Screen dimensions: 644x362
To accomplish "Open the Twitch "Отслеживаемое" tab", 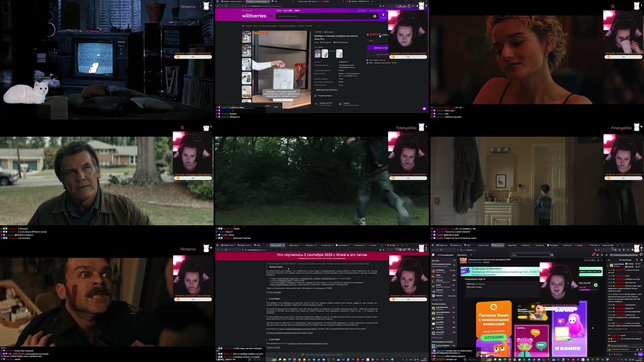I will coord(445,255).
